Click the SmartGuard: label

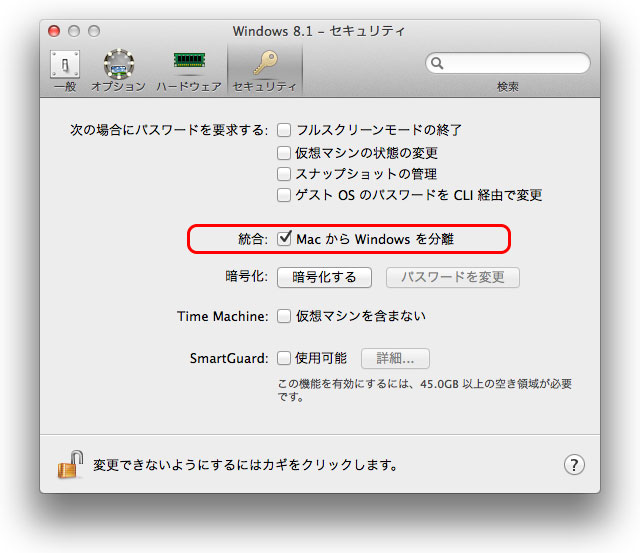click(x=229, y=358)
